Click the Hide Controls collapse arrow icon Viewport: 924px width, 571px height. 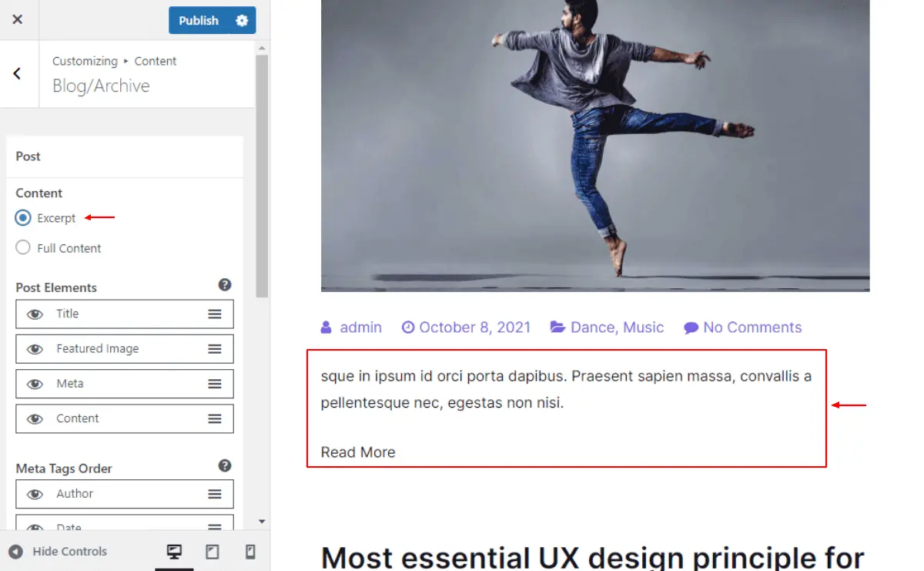(x=16, y=552)
